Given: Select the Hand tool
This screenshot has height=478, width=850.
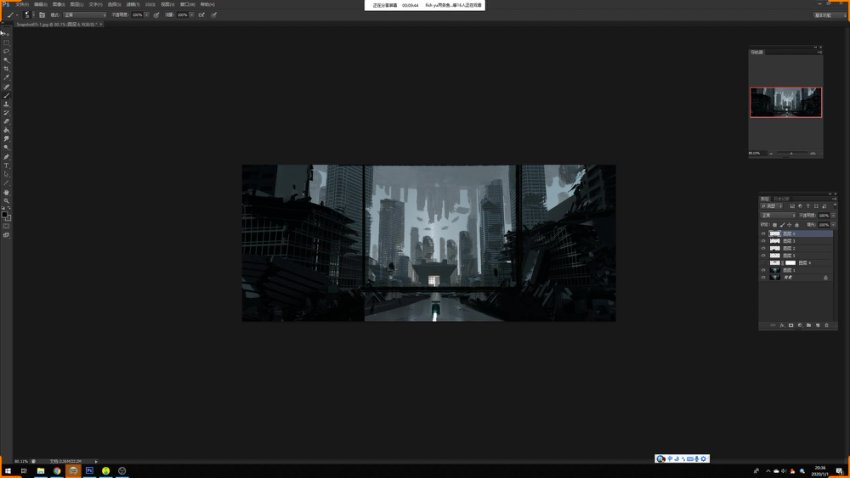Looking at the screenshot, I should point(7,192).
